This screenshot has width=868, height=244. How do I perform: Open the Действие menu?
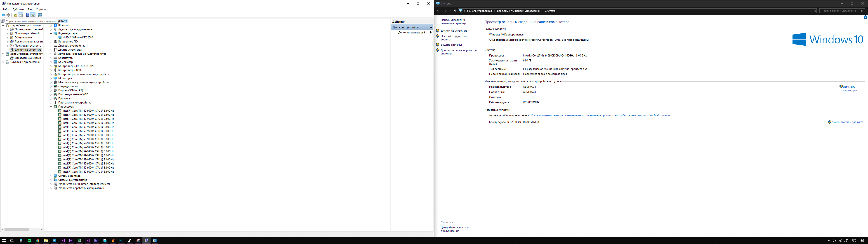tap(18, 9)
